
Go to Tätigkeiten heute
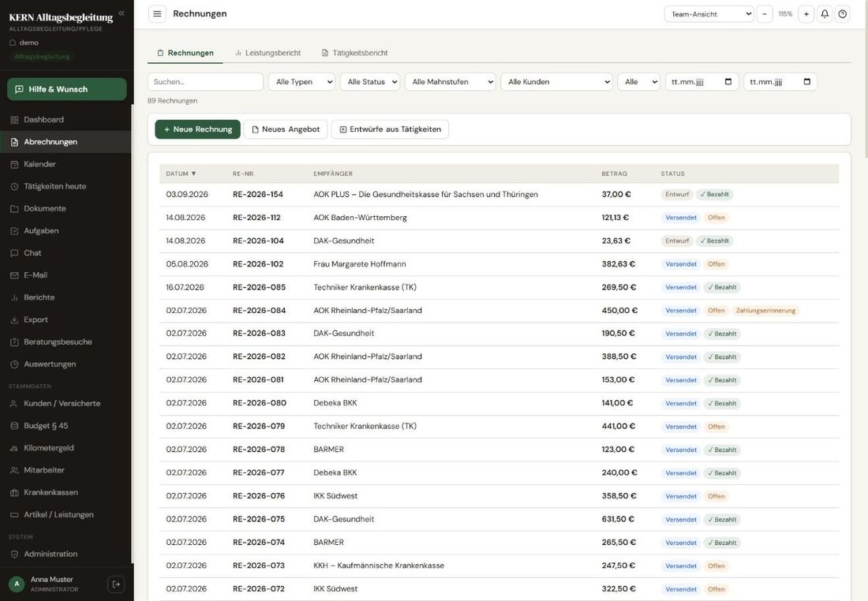point(65,186)
